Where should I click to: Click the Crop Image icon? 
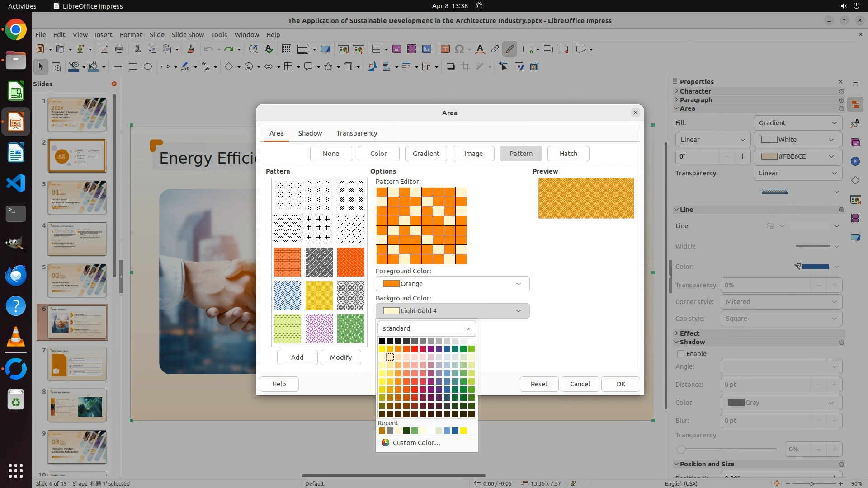[x=465, y=67]
